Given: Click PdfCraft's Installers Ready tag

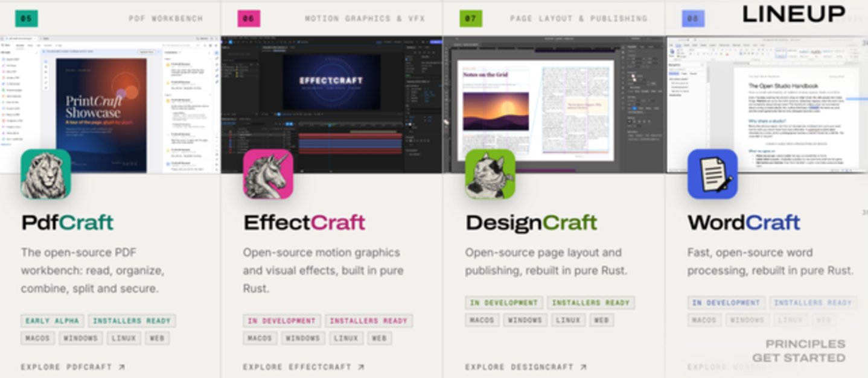Looking at the screenshot, I should 132,321.
